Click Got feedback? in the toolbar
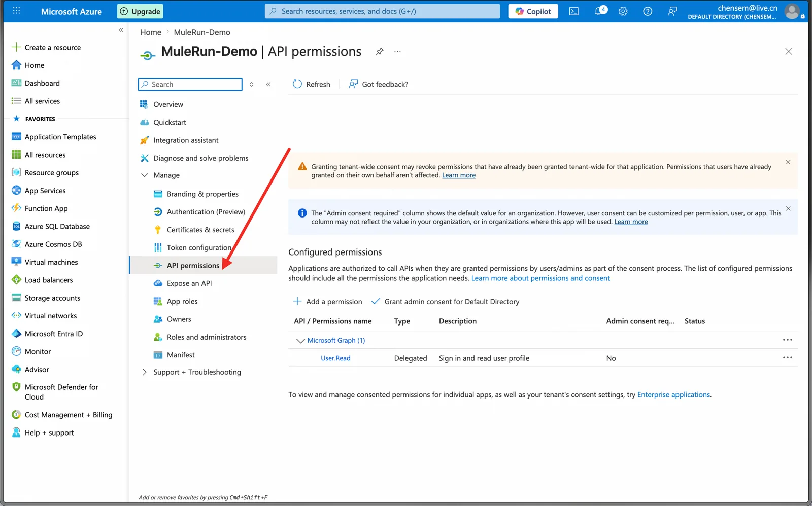Screen dimensions: 812x506 378,84
